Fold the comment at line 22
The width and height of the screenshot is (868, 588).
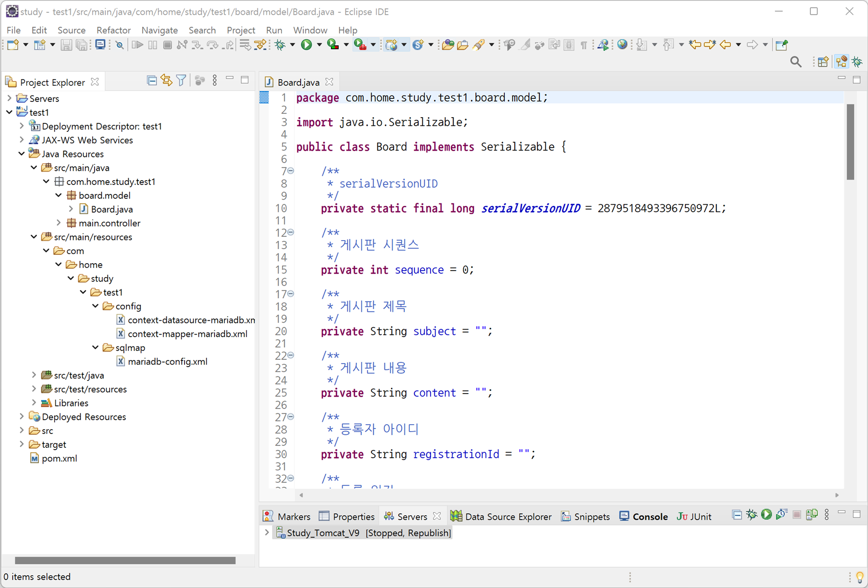(291, 355)
